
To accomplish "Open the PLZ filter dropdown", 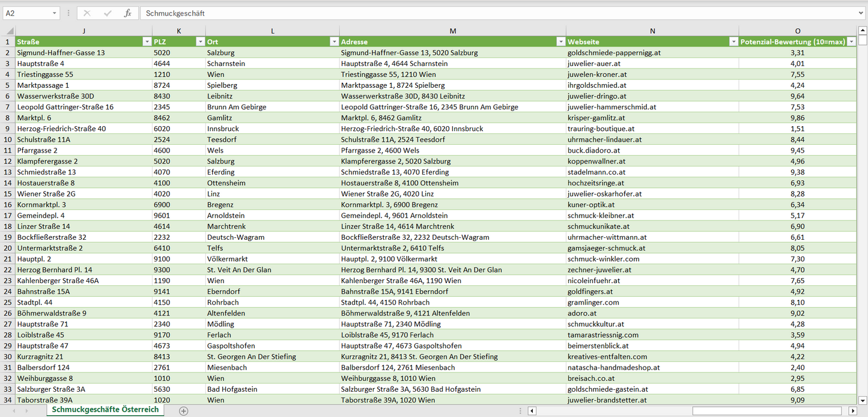I will click(200, 42).
